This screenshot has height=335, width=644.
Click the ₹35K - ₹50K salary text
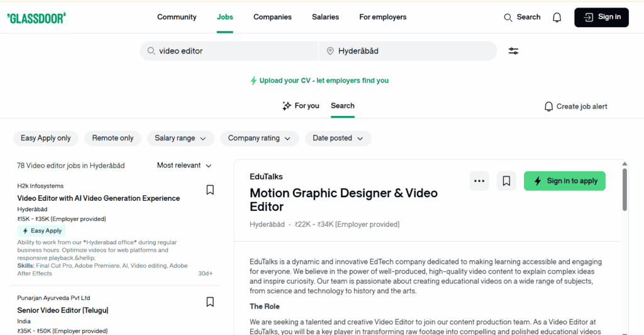(62, 331)
